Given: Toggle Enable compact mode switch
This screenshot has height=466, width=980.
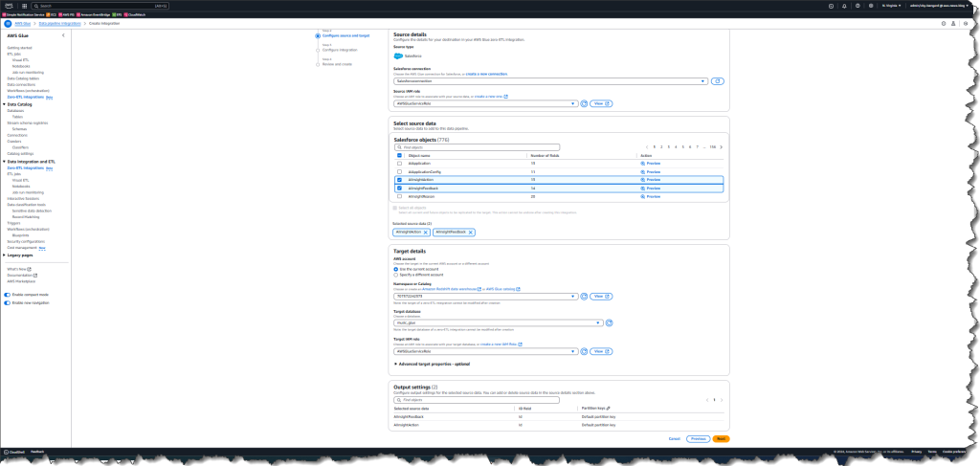Looking at the screenshot, I should click(7, 294).
